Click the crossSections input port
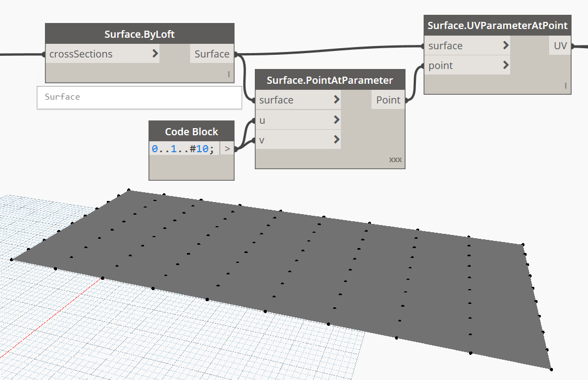The height and width of the screenshot is (380, 588). [81, 54]
